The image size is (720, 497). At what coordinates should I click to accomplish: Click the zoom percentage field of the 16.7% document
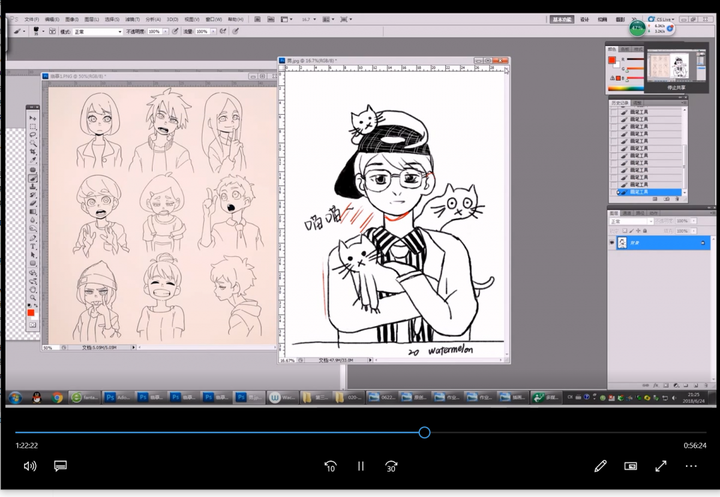pyautogui.click(x=287, y=361)
